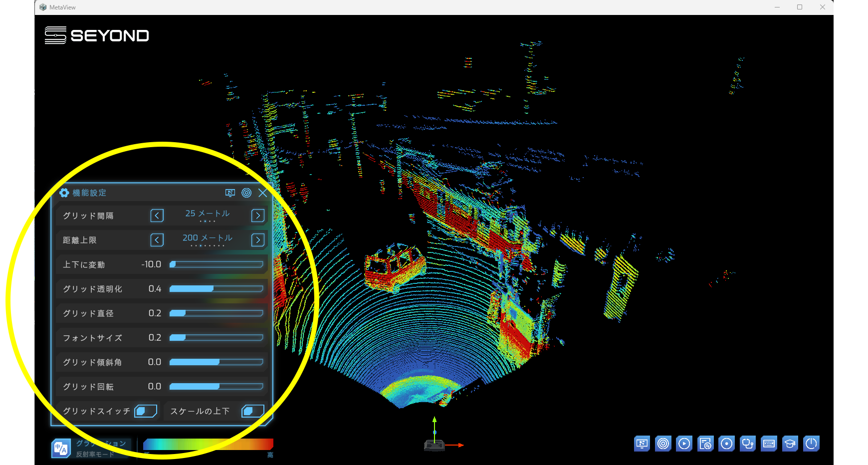868x465 pixels.
Task: Click the monitor icon in 機能設定 header
Action: 230,193
